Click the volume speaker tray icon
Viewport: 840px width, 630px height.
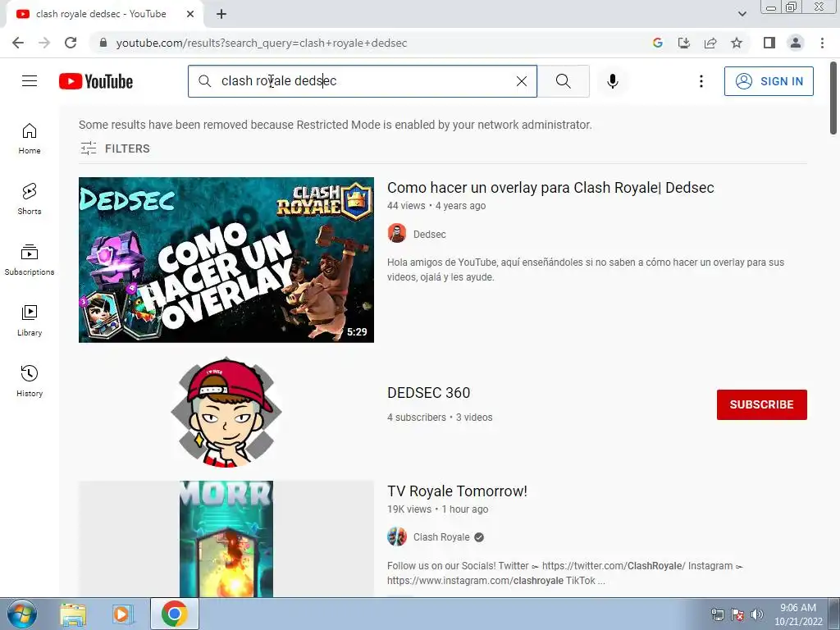pyautogui.click(x=757, y=614)
